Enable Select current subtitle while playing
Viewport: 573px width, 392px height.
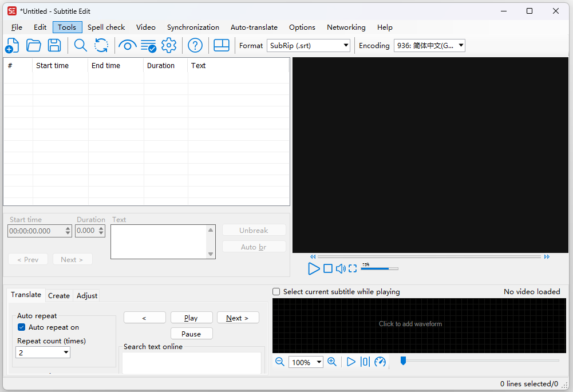coord(276,292)
